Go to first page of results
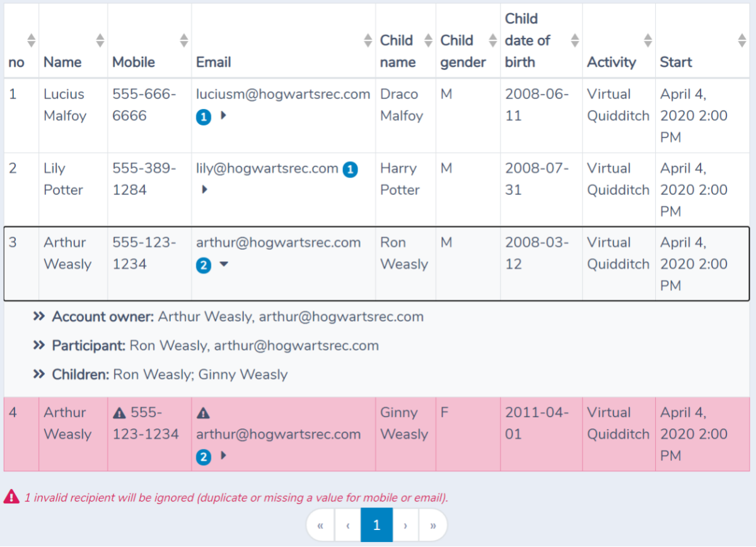756x547 pixels. pos(320,526)
